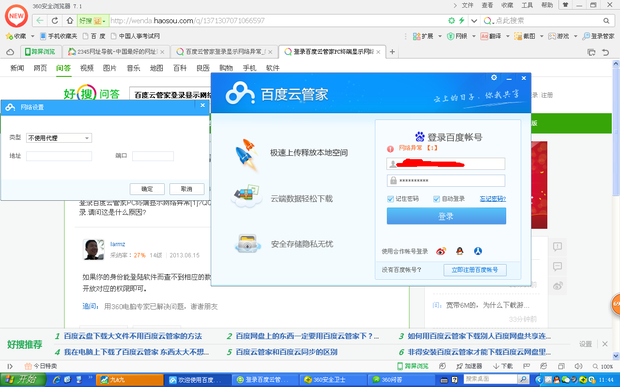This screenshot has height=387, width=620.
Task: Click the 端口 port input field
Action: coord(153,156)
